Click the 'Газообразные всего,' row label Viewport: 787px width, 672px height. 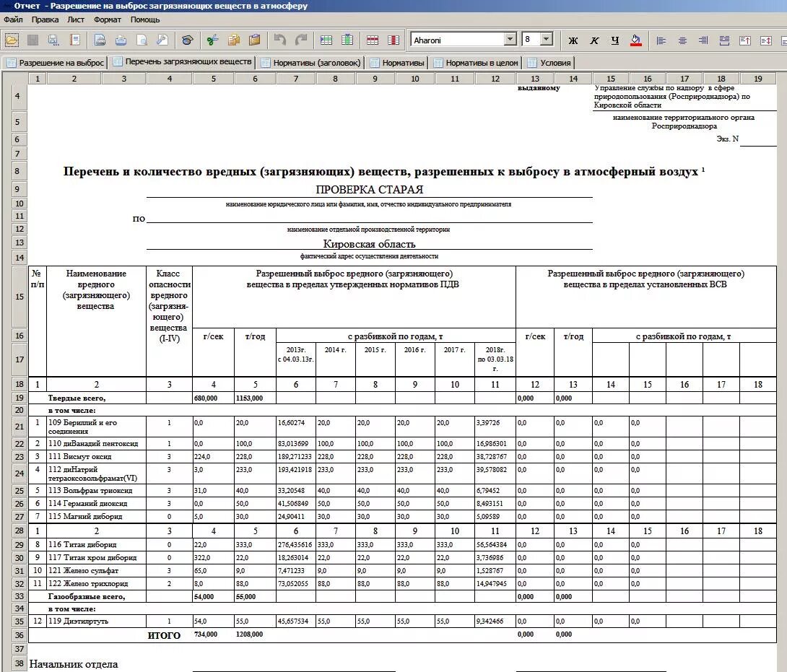87,597
